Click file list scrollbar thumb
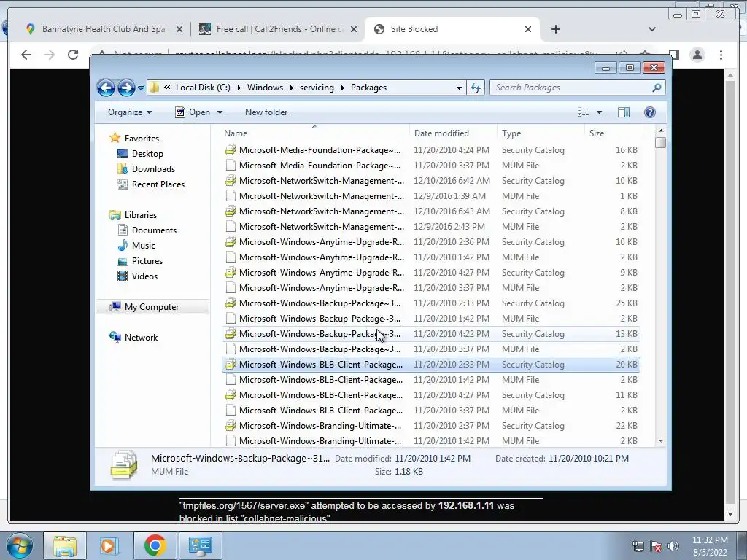The image size is (747, 560). [660, 143]
